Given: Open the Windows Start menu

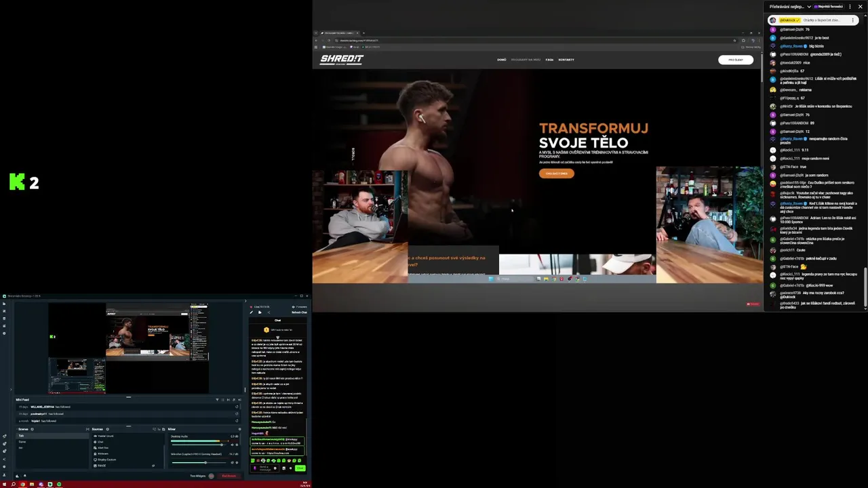Looking at the screenshot, I should [x=4, y=485].
